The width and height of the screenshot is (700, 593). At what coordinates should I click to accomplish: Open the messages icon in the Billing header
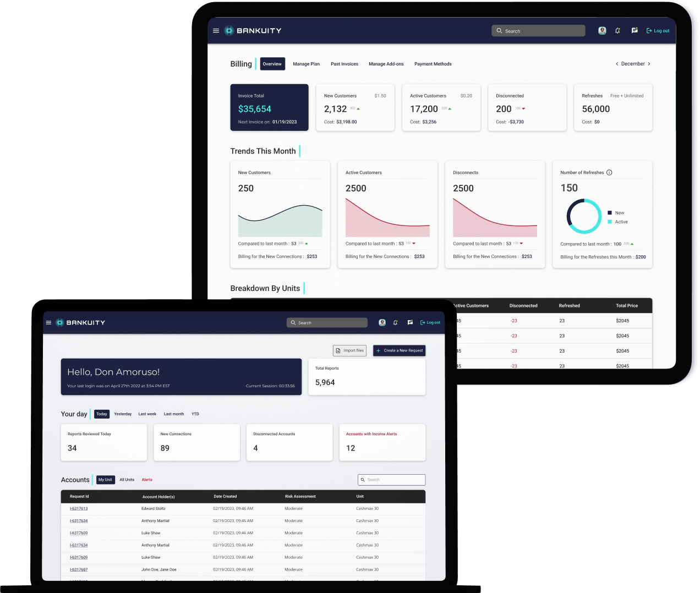[x=635, y=31]
